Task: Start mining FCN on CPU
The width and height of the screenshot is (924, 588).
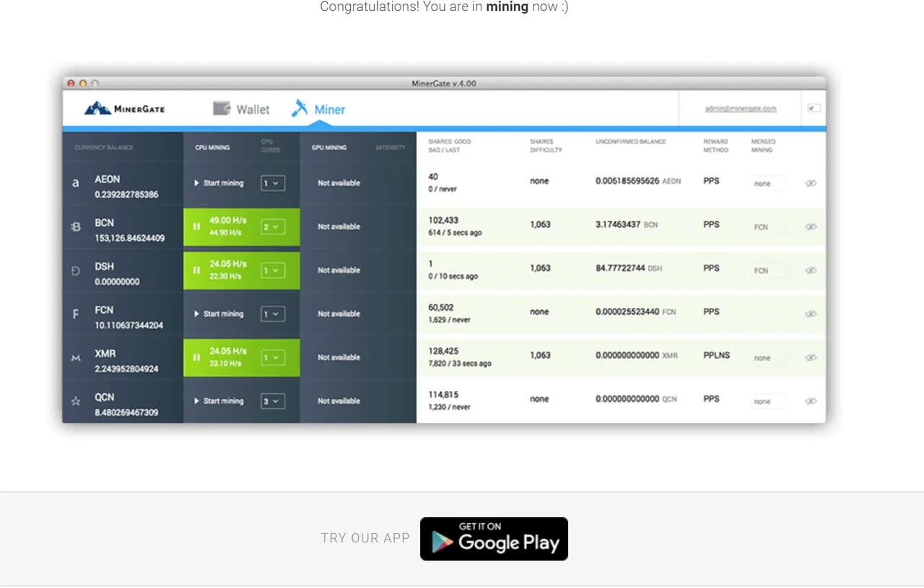Action: (219, 314)
